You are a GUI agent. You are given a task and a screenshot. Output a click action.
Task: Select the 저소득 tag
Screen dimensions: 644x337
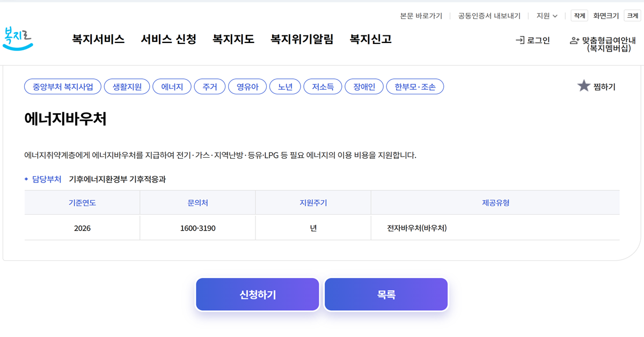coord(323,86)
